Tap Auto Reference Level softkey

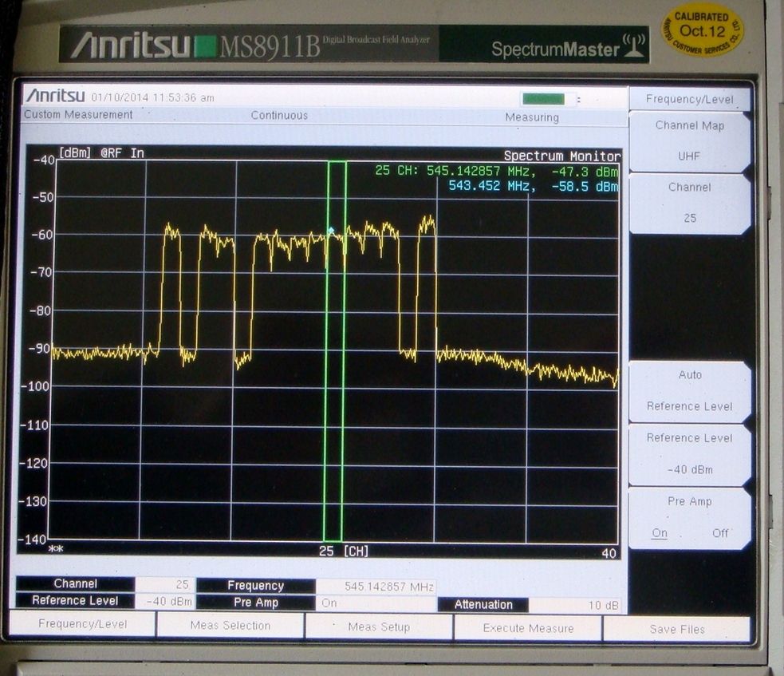point(690,391)
